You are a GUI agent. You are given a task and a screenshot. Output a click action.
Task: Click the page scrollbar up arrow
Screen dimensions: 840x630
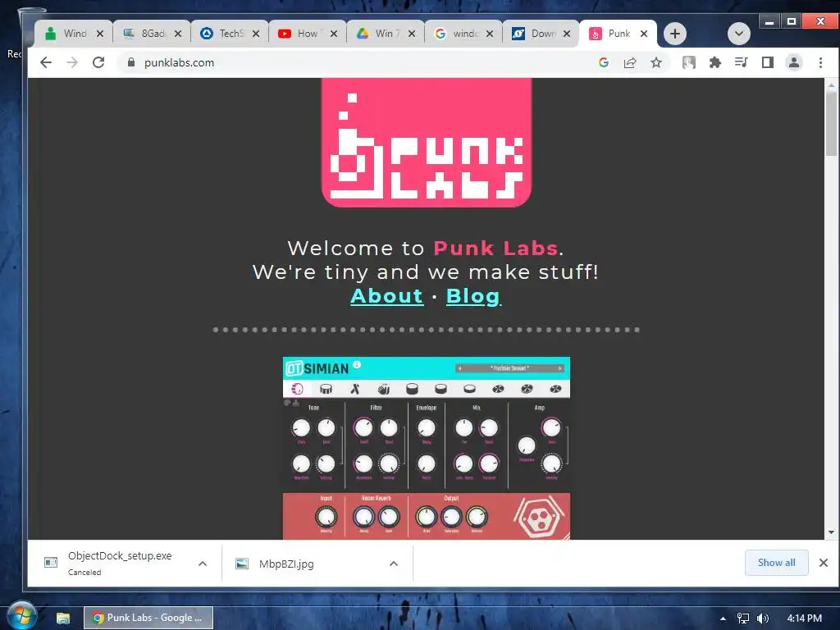tap(832, 84)
